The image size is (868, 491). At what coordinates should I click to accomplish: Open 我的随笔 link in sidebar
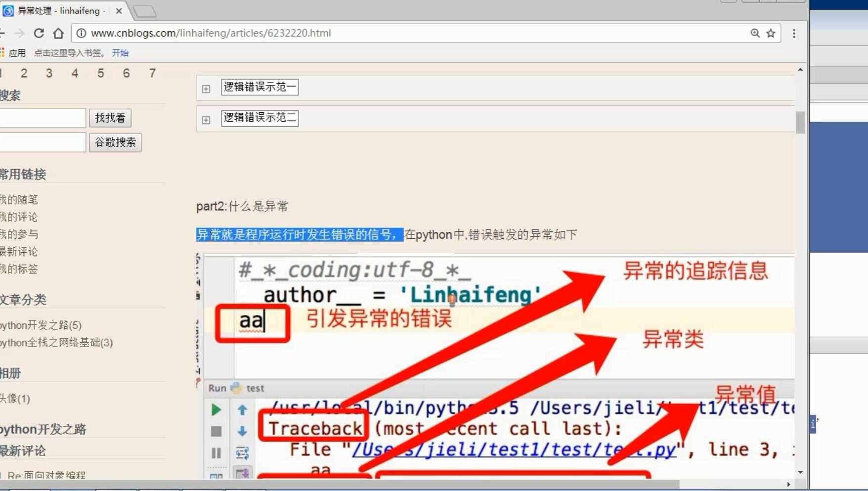[x=19, y=200]
